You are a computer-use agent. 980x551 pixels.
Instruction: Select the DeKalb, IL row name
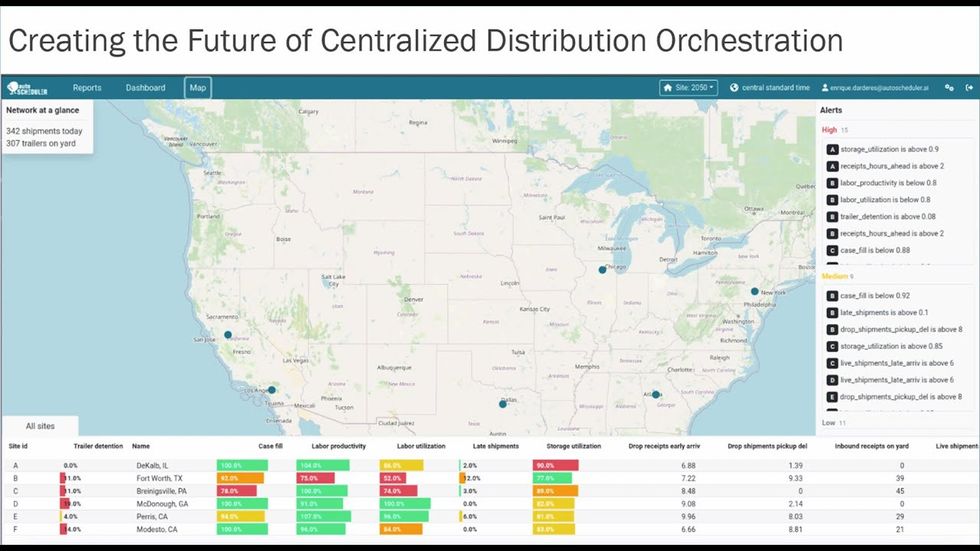tap(152, 465)
